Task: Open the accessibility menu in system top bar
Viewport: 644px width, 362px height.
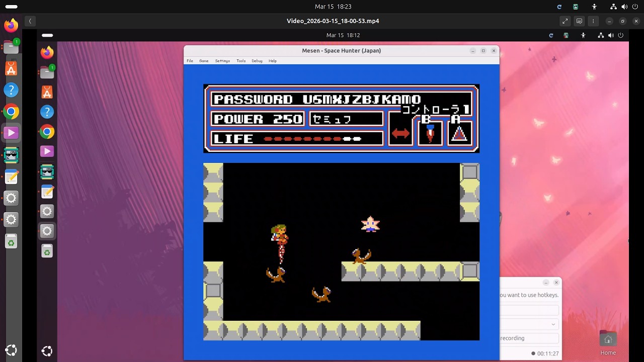Action: click(594, 7)
